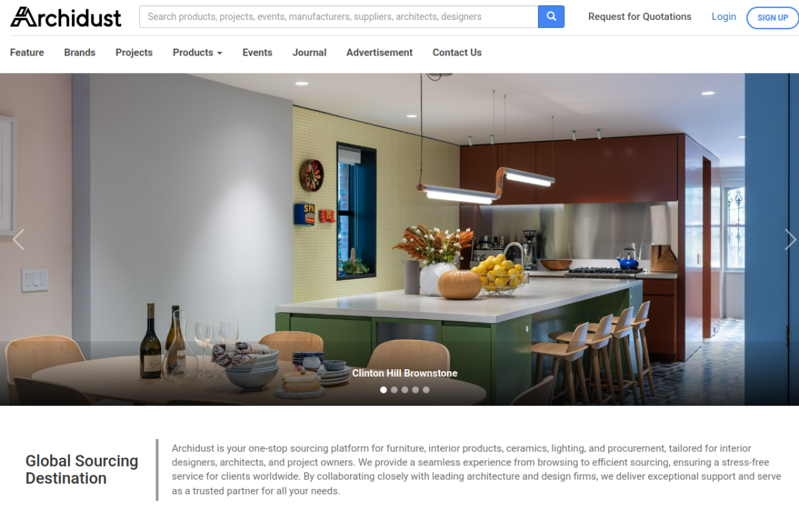Open the Events page
The width and height of the screenshot is (799, 532).
257,52
